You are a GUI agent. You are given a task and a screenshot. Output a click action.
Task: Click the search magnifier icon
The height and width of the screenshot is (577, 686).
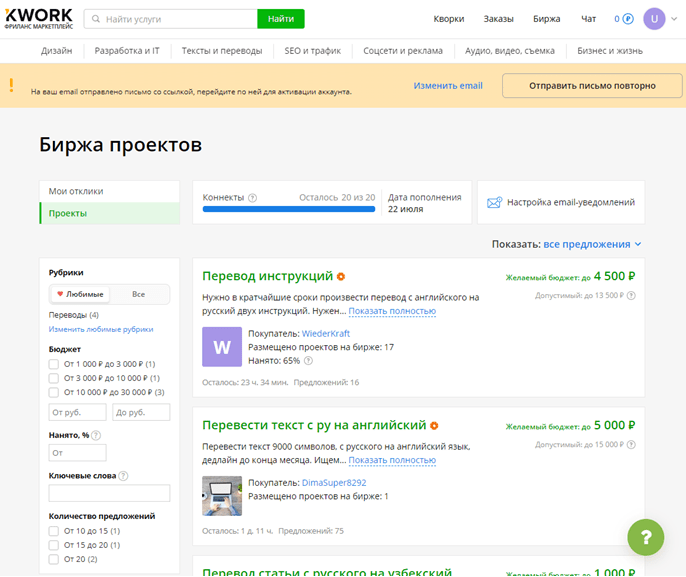[96, 19]
